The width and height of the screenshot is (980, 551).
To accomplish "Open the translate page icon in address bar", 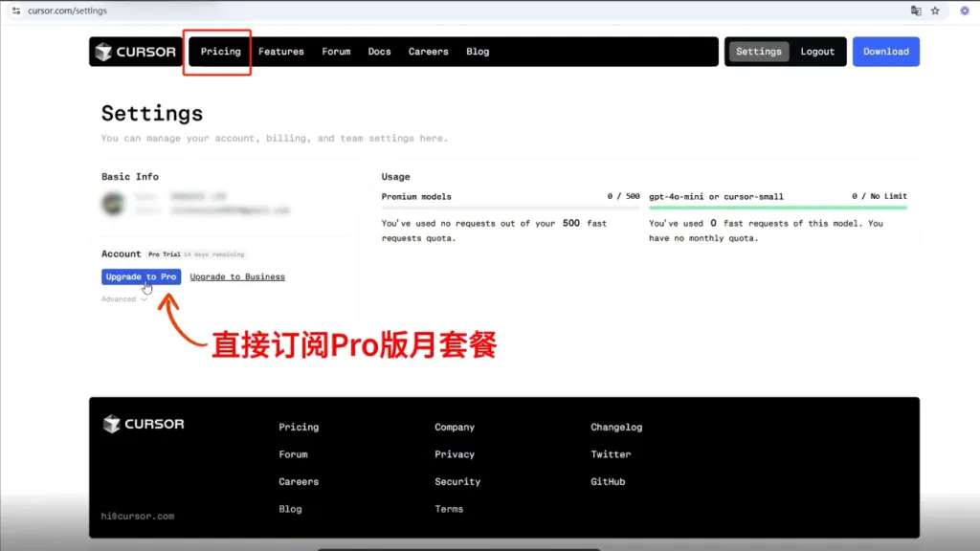I will (916, 11).
